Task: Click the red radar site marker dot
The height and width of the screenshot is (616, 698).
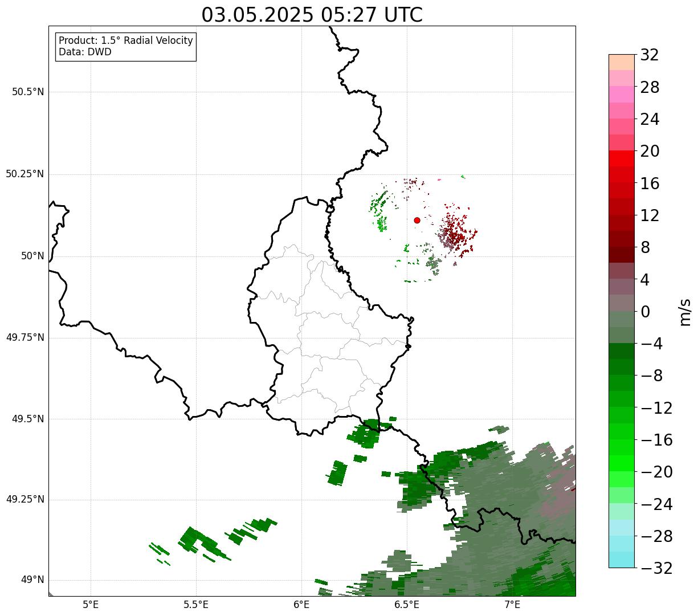Action: [417, 220]
